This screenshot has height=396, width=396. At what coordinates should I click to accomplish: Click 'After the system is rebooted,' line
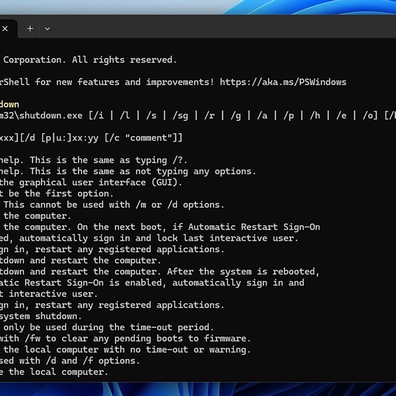pyautogui.click(x=243, y=272)
